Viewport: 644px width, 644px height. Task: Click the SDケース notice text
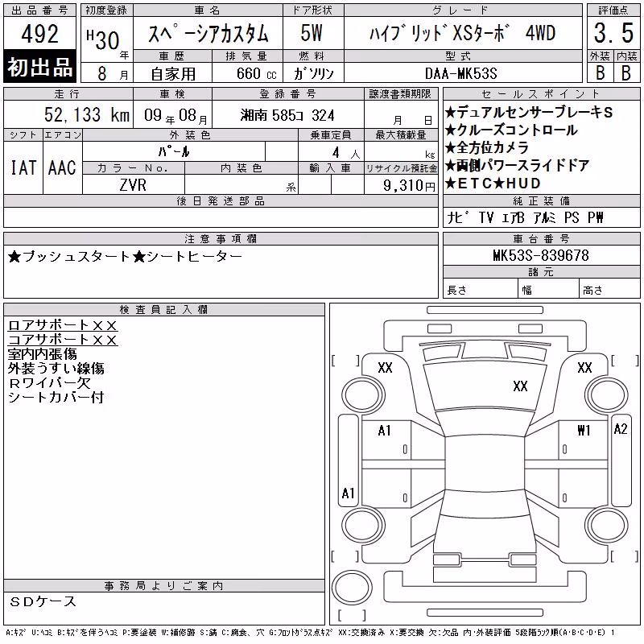pyautogui.click(x=43, y=601)
